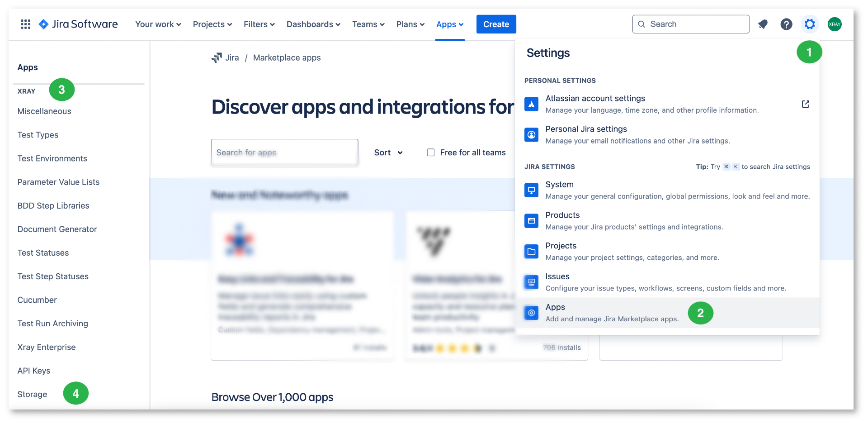
Task: Open Parameter Value Lists
Action: coord(58,182)
